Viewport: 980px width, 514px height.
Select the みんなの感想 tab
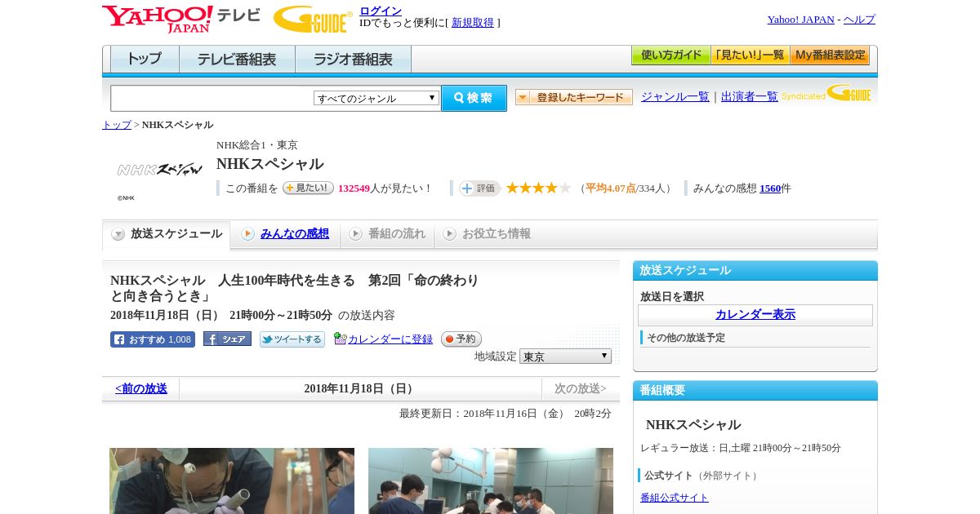pos(285,234)
